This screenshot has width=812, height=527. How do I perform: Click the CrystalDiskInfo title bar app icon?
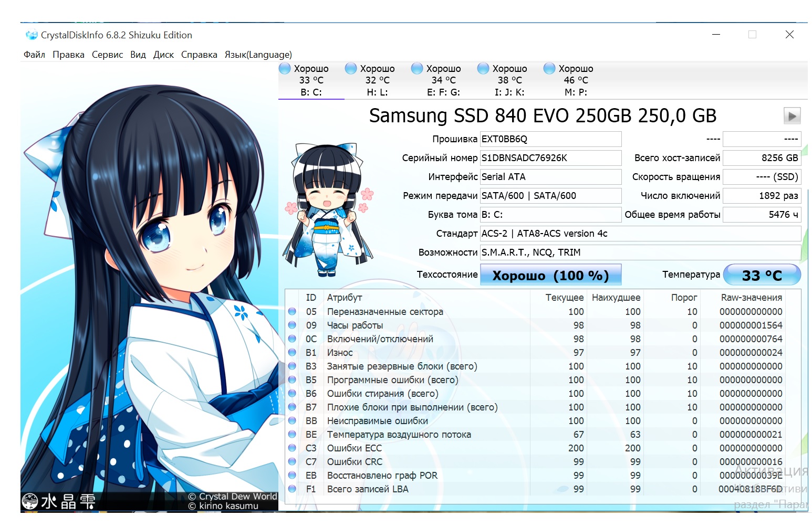pyautogui.click(x=32, y=35)
